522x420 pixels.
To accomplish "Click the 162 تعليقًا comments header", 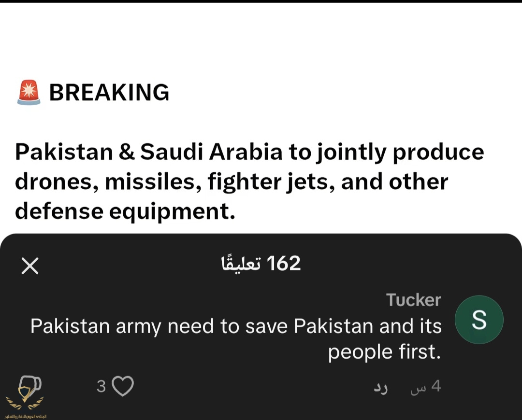I will [x=261, y=264].
